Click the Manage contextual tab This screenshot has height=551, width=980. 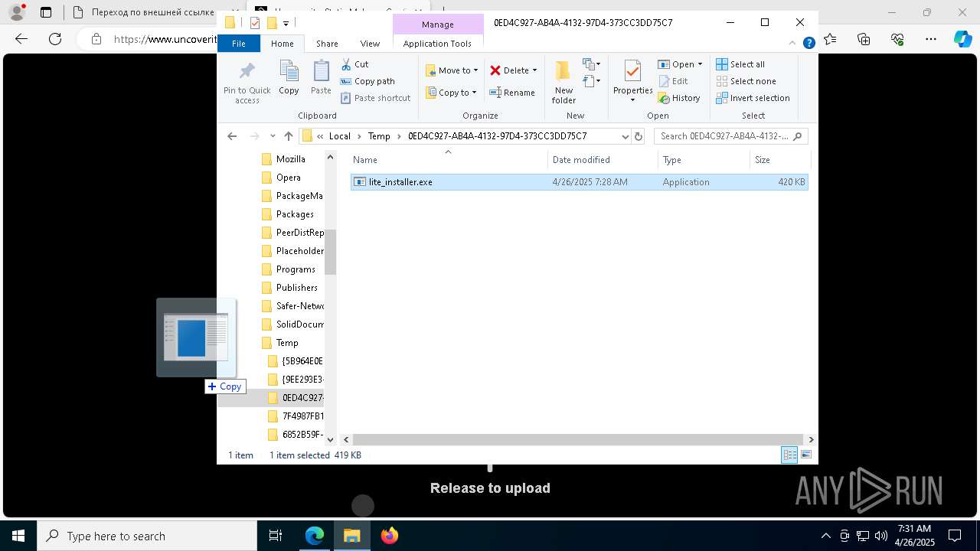coord(438,24)
